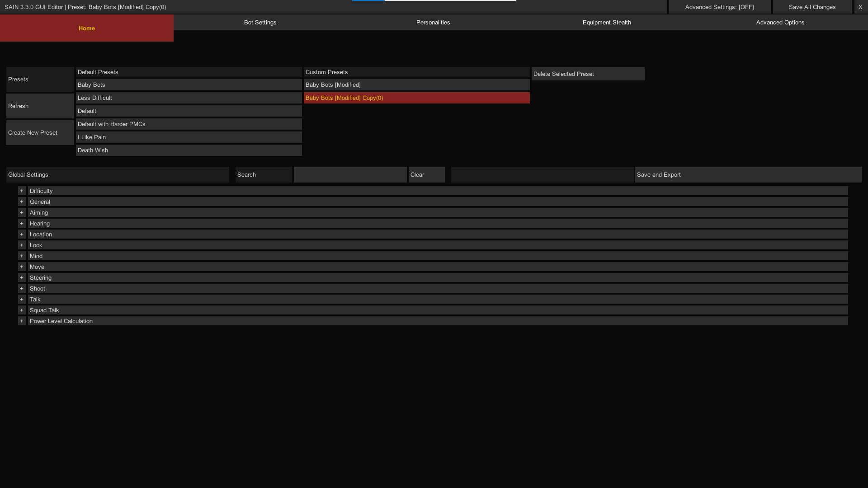Close the SAIN GUI Editor
This screenshot has height=488, width=868.
(x=860, y=7)
